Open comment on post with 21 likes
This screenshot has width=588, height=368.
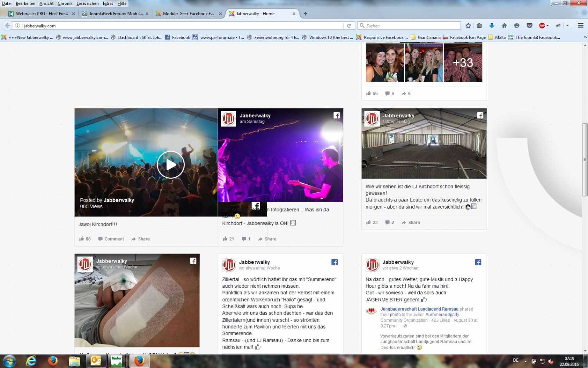[x=246, y=239]
